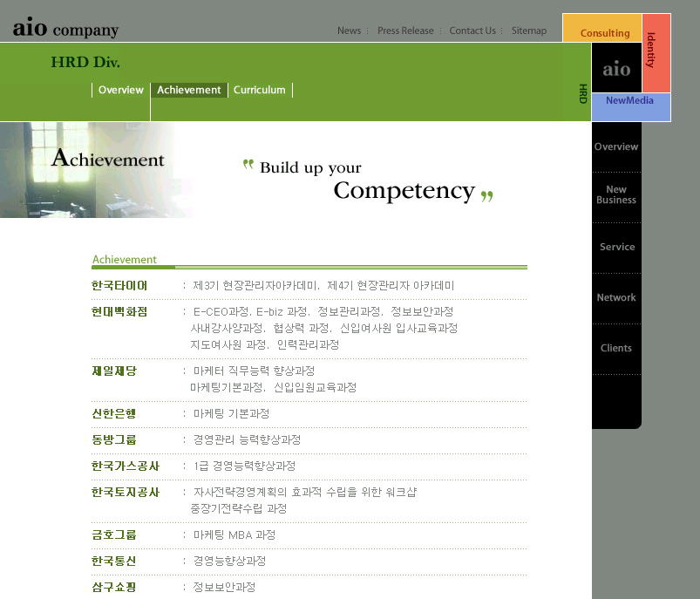Open New Business in sidebar

(616, 194)
